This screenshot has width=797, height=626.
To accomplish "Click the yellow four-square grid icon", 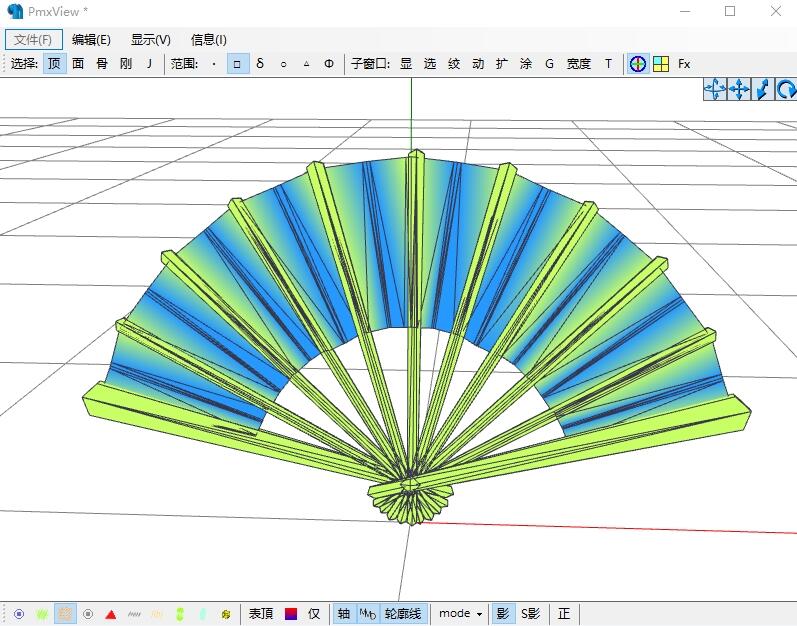I will 661,64.
